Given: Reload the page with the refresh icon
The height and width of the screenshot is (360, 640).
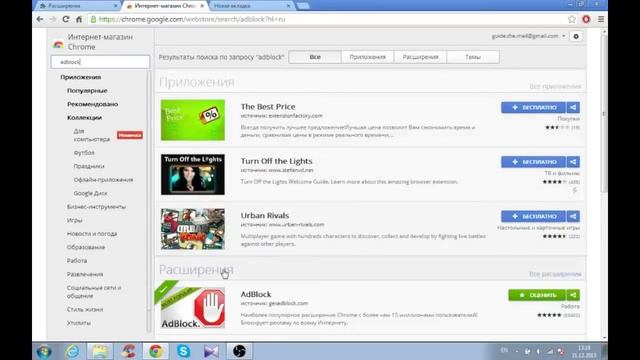Looking at the screenshot, I should 66,19.
